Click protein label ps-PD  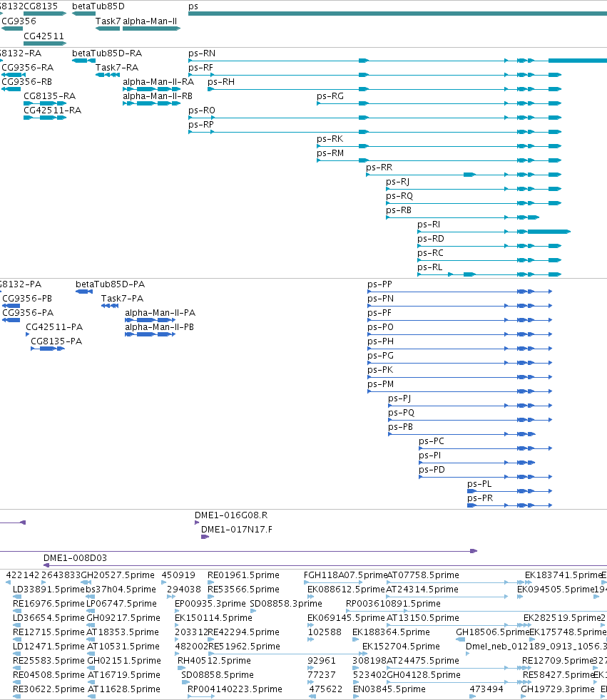(x=432, y=470)
